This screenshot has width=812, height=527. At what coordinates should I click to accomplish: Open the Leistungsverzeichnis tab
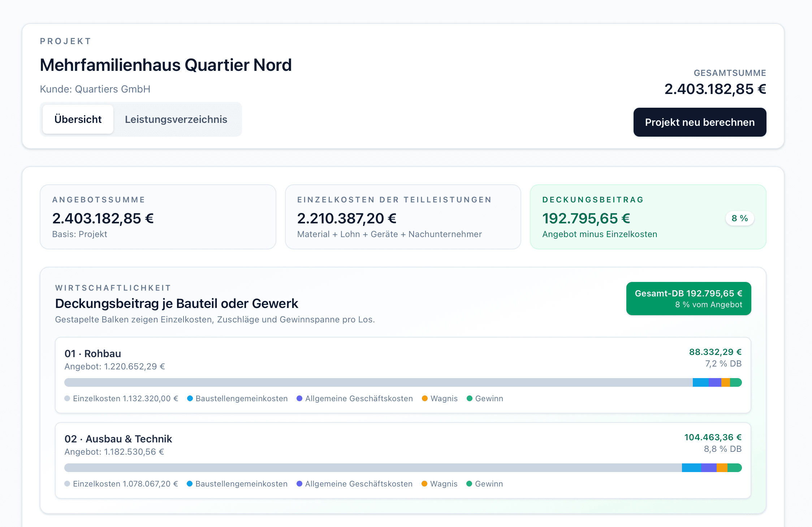[176, 119]
